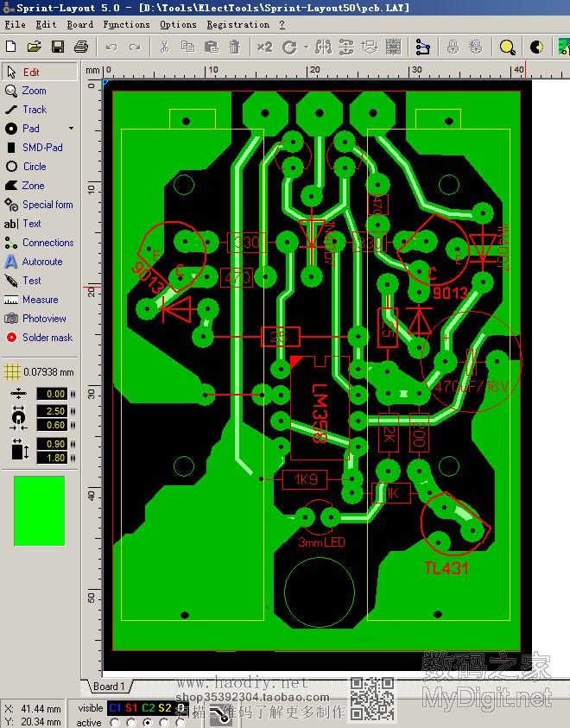This screenshot has height=728, width=570.
Task: Pick the Measure tool
Action: click(40, 300)
